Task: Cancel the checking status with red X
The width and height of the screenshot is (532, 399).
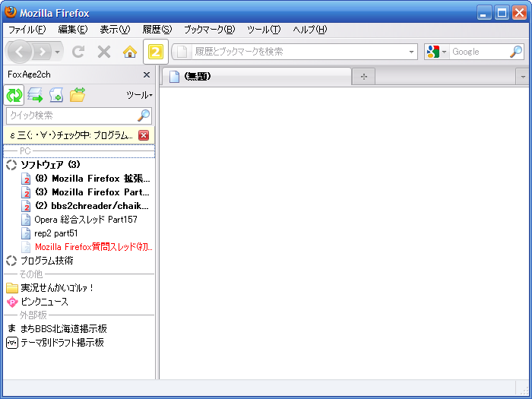Action: point(144,135)
